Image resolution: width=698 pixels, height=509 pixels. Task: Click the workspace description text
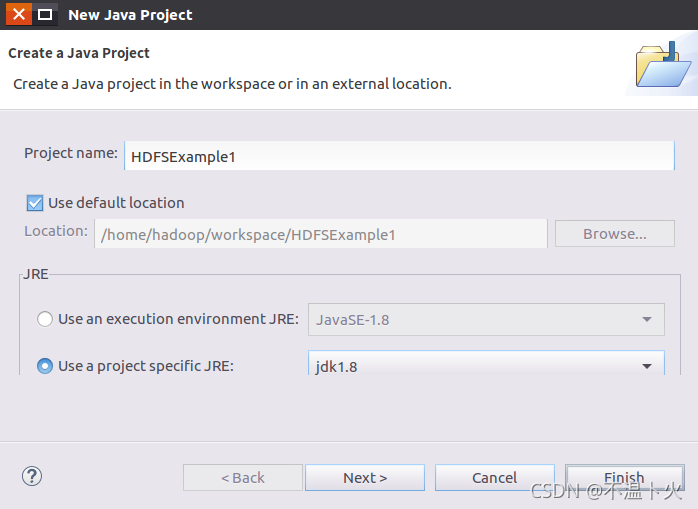point(232,84)
